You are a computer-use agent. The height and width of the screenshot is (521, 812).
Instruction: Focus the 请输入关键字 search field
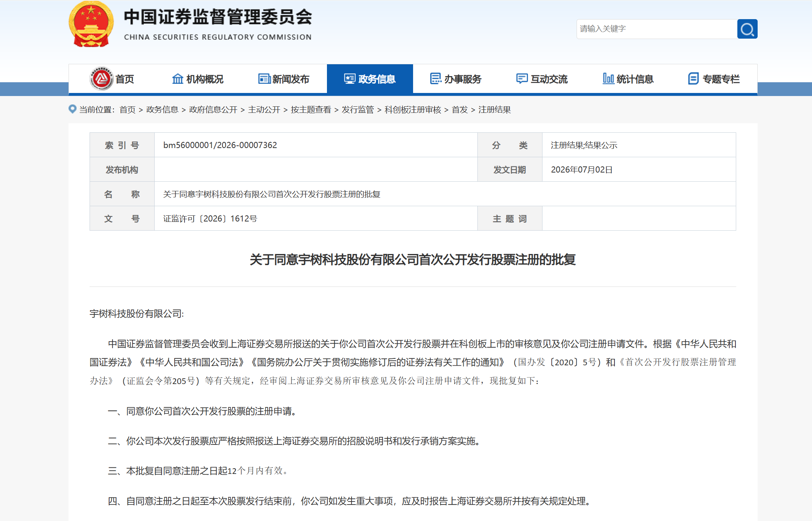[657, 29]
